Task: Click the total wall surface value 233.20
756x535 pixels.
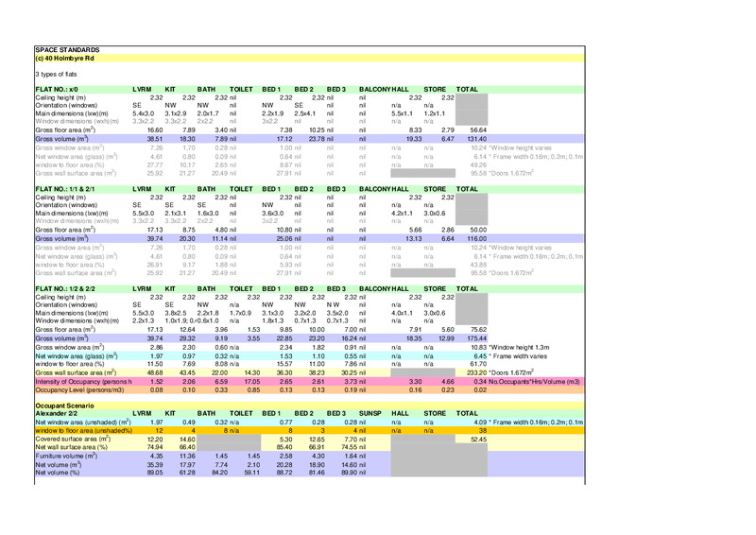Action: [x=477, y=373]
